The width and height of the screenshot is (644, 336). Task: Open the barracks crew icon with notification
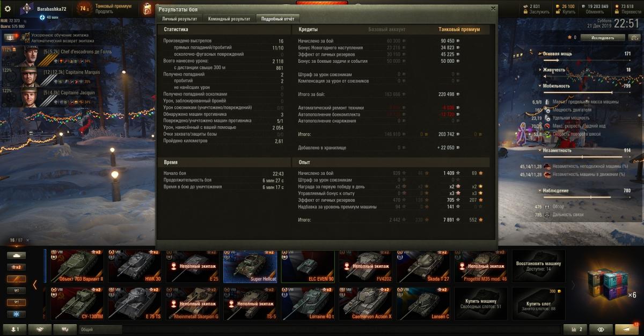click(11, 38)
